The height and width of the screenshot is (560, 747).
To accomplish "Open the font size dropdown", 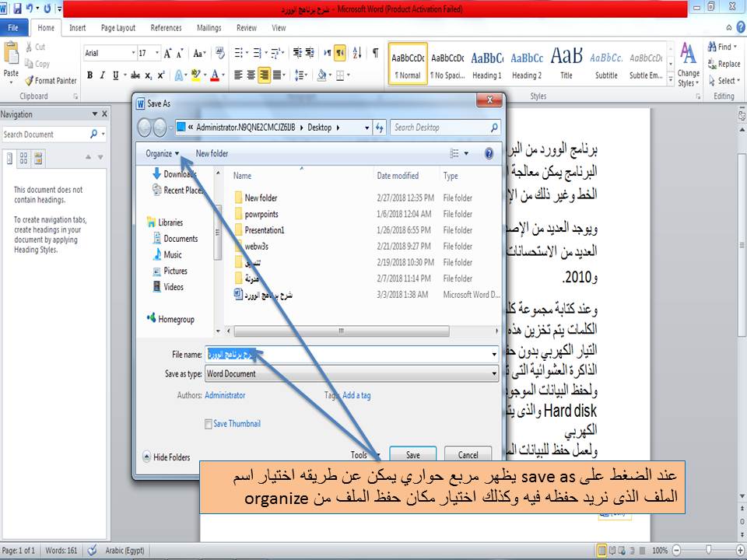I will click(157, 54).
